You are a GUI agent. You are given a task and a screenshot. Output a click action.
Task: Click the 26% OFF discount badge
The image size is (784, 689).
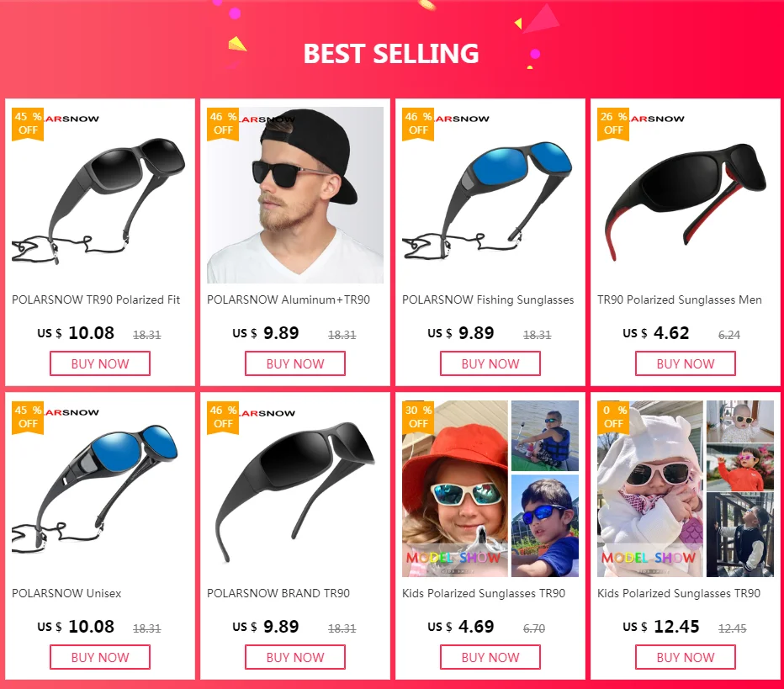(x=614, y=123)
